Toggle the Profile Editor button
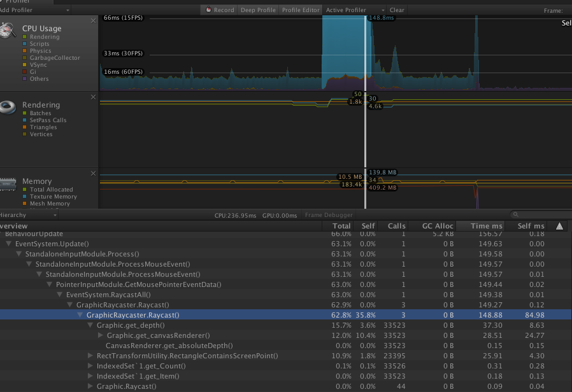Viewport: 572px width, 392px height. click(301, 10)
